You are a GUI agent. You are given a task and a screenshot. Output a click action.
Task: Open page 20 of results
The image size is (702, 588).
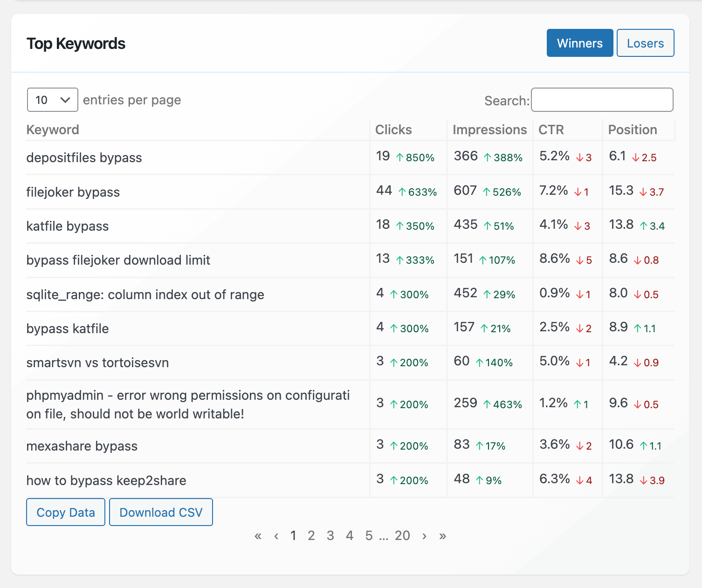click(403, 535)
